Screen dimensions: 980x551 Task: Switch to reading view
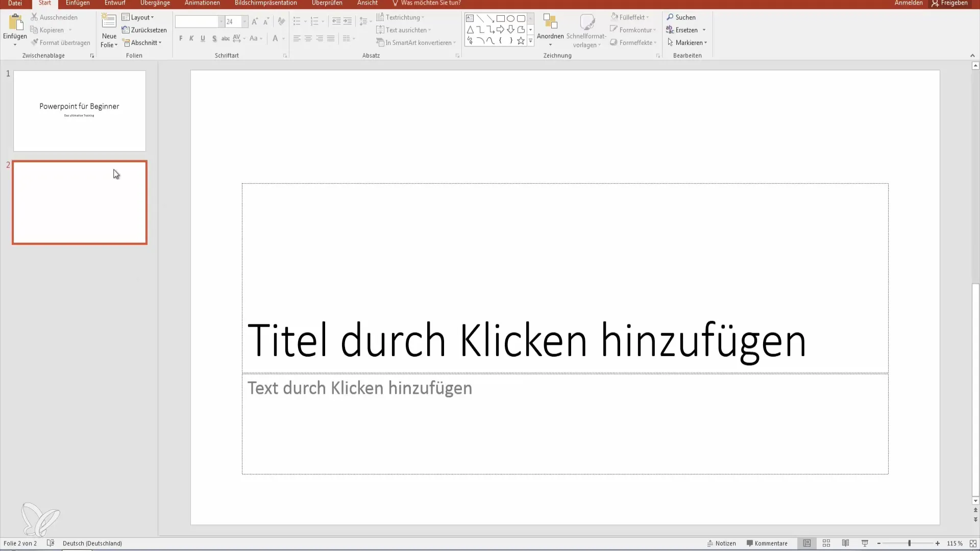pyautogui.click(x=846, y=543)
